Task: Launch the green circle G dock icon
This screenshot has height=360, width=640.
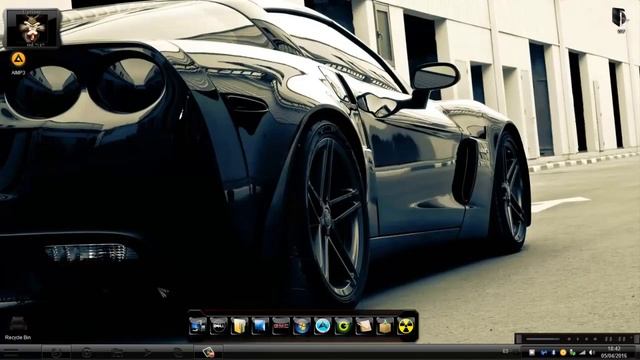Action: tap(343, 326)
